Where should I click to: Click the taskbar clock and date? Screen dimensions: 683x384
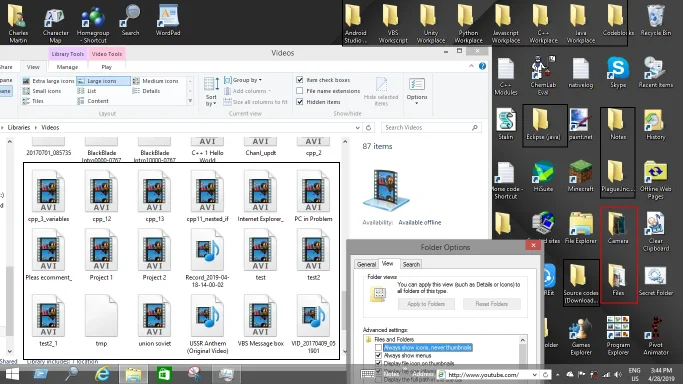point(661,374)
